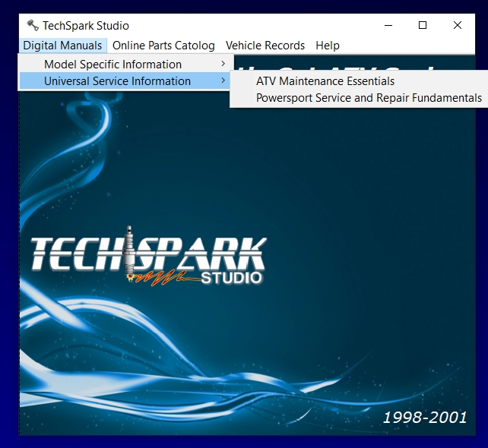Viewport: 488px width, 448px height.
Task: Open the Help menu
Action: pyautogui.click(x=328, y=46)
